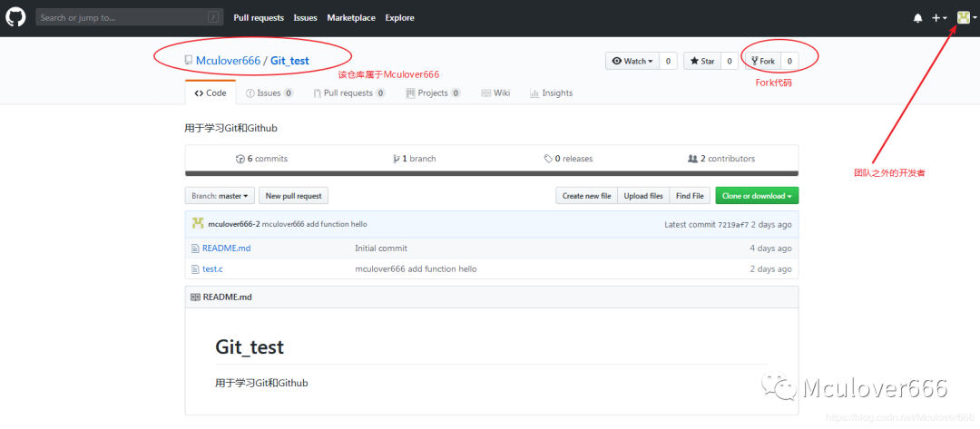The image size is (980, 429).
Task: Open the user avatar menu
Action: point(967,18)
